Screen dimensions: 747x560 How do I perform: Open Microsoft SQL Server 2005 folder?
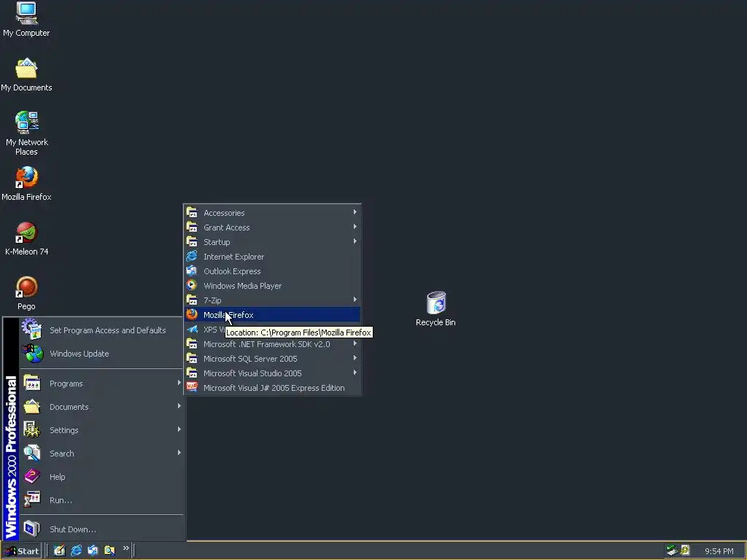272,359
